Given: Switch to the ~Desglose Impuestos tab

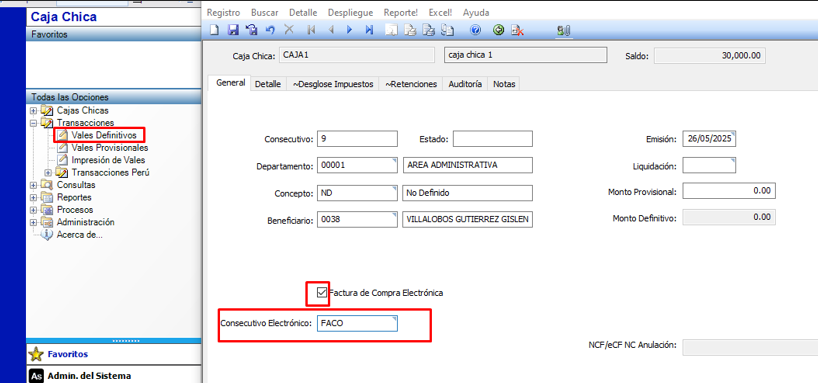Looking at the screenshot, I should pyautogui.click(x=333, y=84).
